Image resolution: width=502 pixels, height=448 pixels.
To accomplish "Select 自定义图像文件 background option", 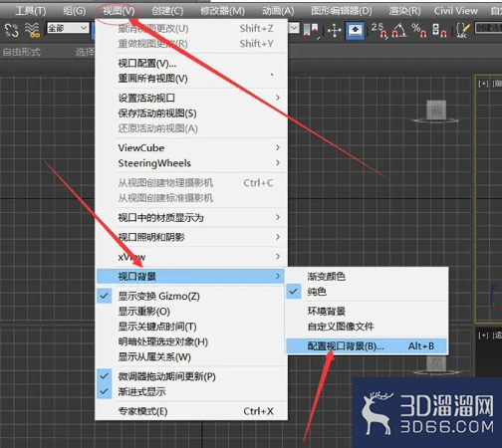I will (x=367, y=327).
